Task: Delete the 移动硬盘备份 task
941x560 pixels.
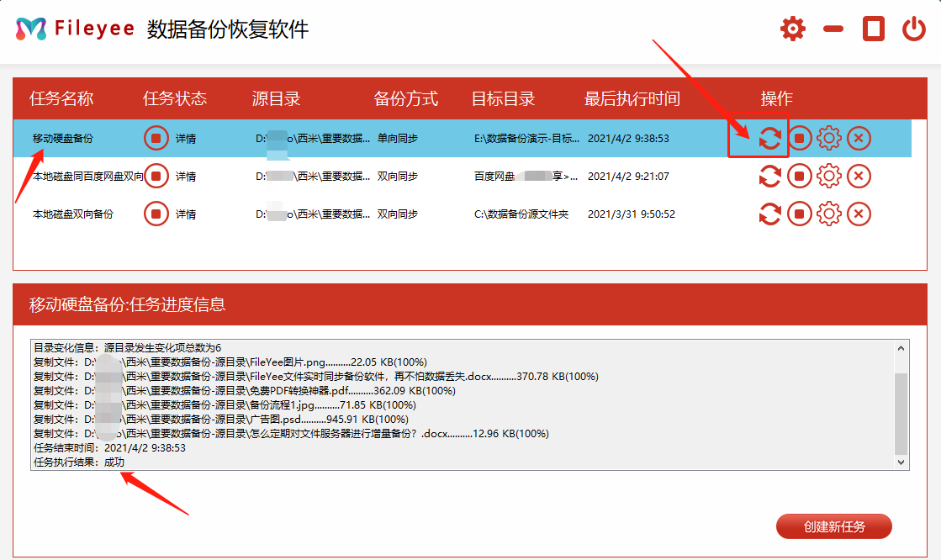Action: tap(859, 138)
